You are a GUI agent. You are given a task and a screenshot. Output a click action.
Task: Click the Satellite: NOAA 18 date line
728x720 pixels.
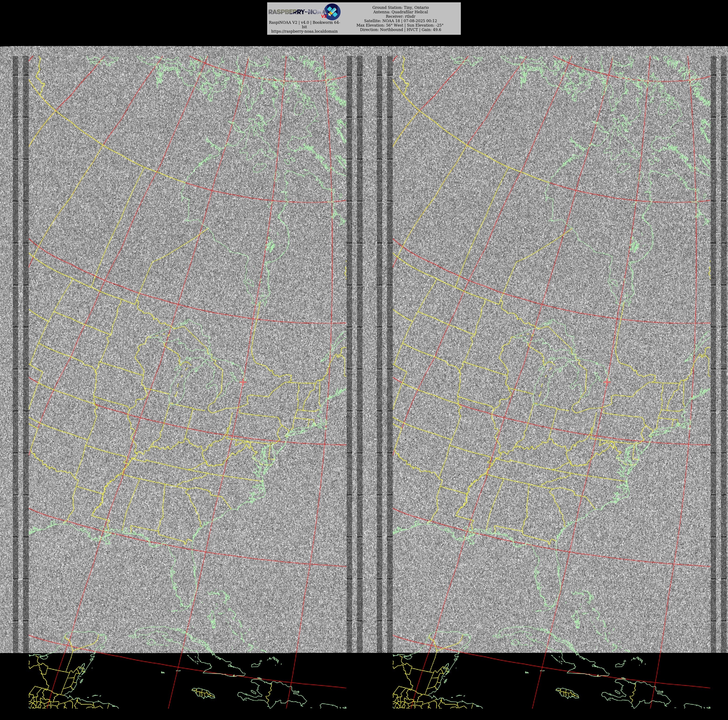tap(400, 21)
